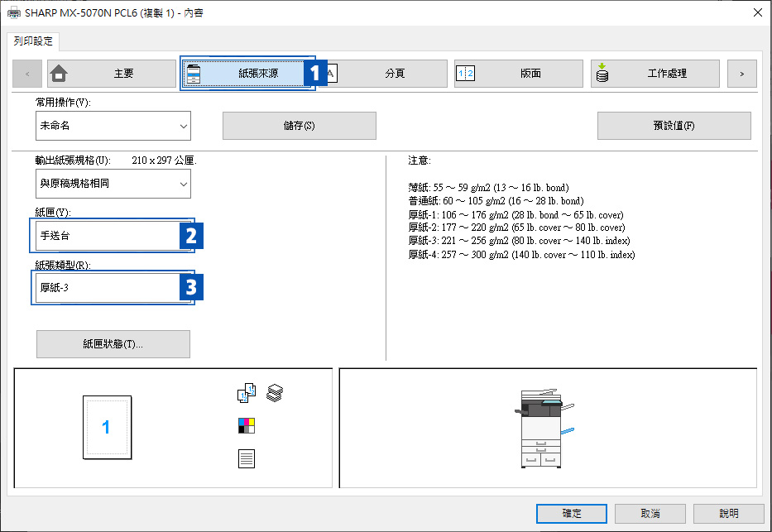Open 紙匣狀態(T) tray status
Image resolution: width=772 pixels, height=532 pixels.
(x=113, y=344)
